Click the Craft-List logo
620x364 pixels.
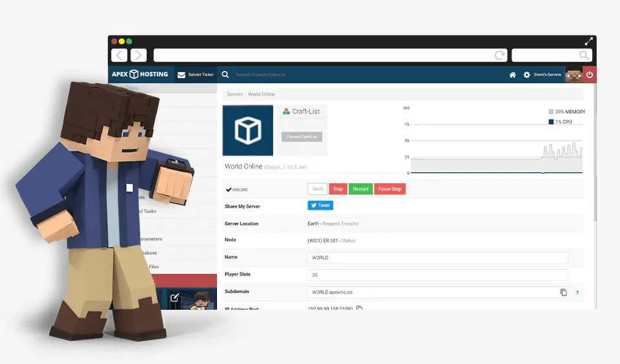pos(302,112)
